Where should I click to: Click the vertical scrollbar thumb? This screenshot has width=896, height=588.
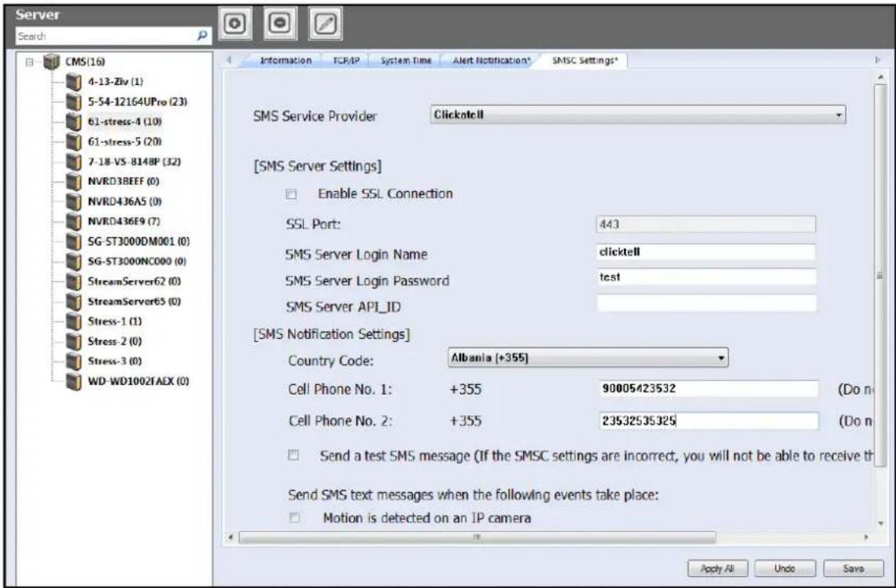(x=880, y=274)
